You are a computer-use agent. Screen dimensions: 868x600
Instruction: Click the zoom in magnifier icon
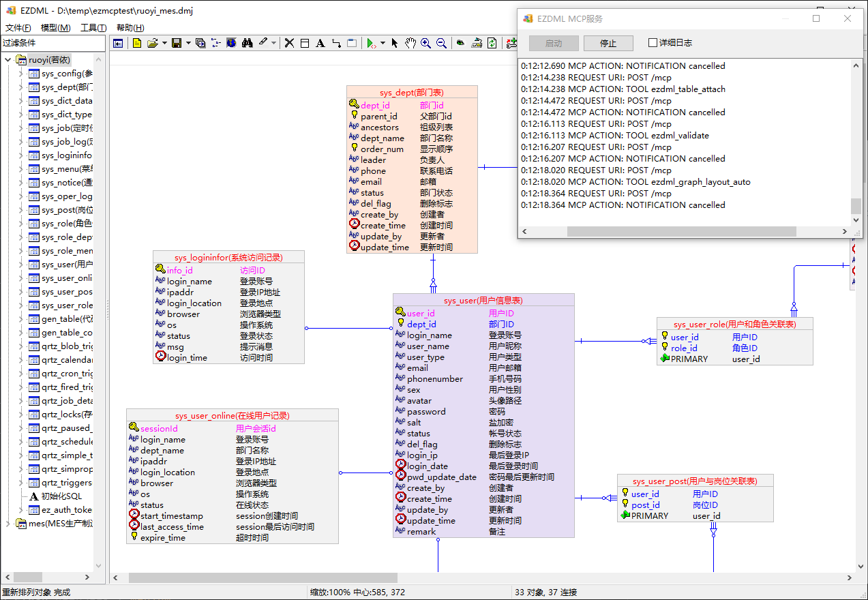tap(425, 43)
